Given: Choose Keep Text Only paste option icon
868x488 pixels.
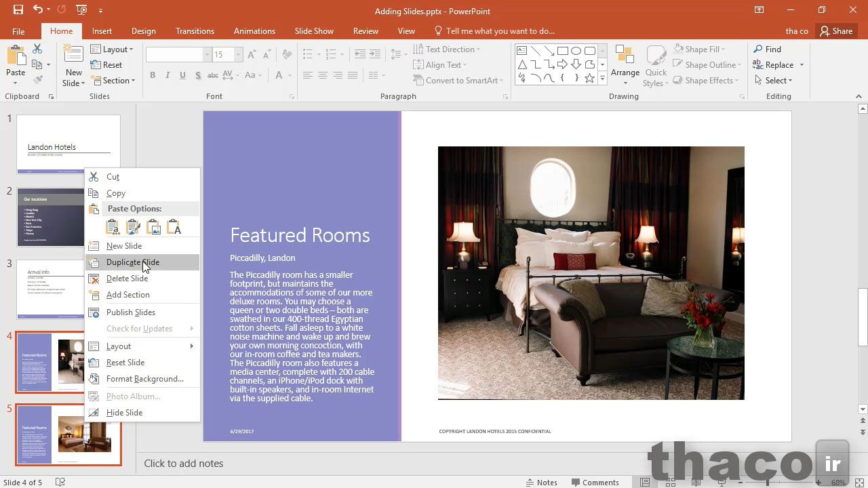Looking at the screenshot, I should (x=174, y=227).
